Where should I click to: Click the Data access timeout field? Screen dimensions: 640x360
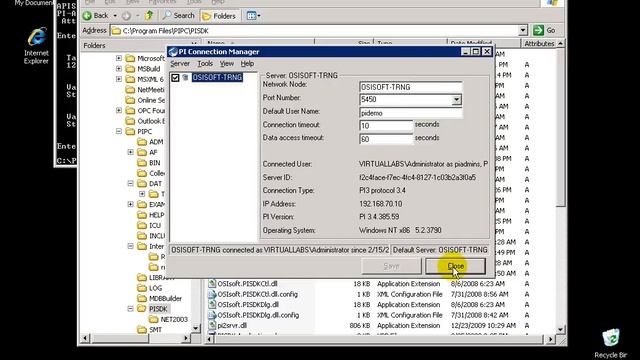[386, 139]
